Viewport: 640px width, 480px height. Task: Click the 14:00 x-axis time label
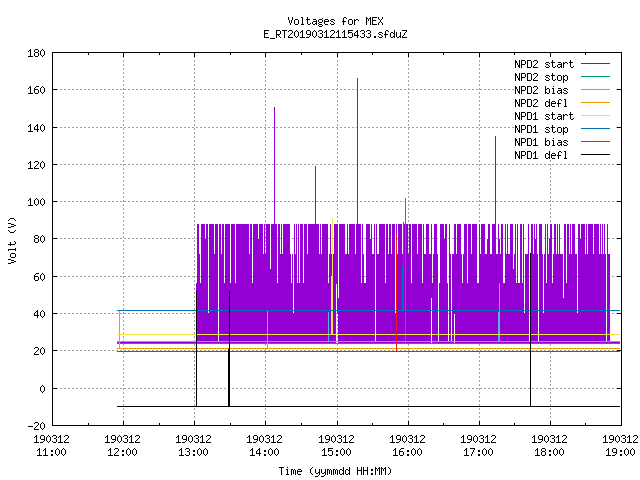coord(264,452)
